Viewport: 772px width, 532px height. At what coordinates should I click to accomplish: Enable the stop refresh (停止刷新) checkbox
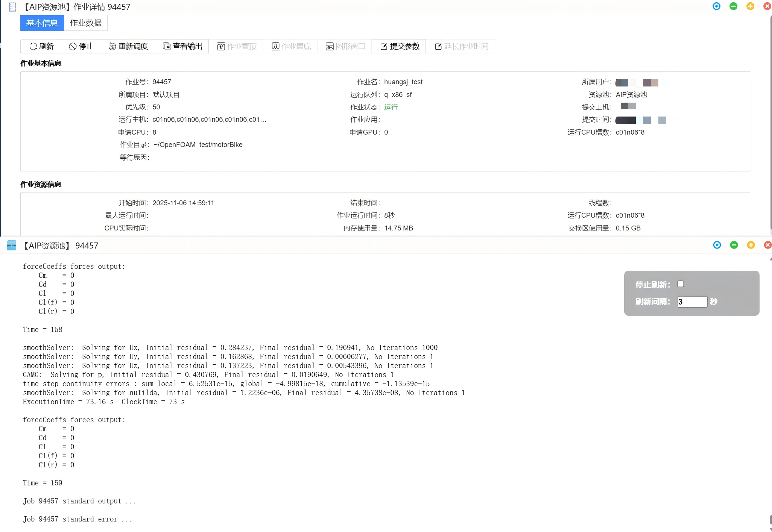pyautogui.click(x=680, y=284)
